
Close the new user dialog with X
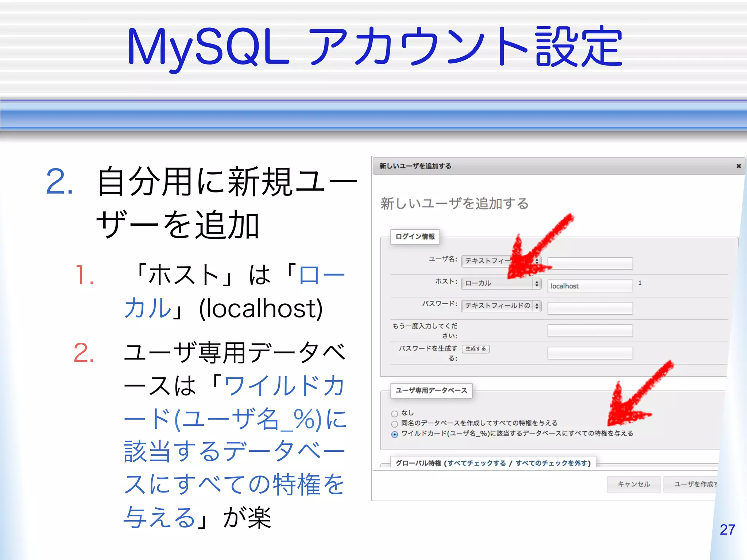point(738,166)
